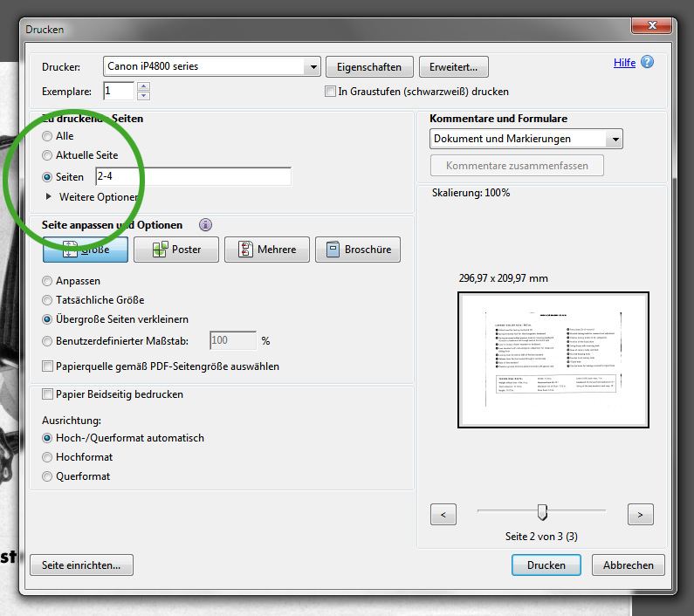This screenshot has height=616, width=694.
Task: Tick Papier Beidseitig bedrucken checkbox
Action: 48,394
